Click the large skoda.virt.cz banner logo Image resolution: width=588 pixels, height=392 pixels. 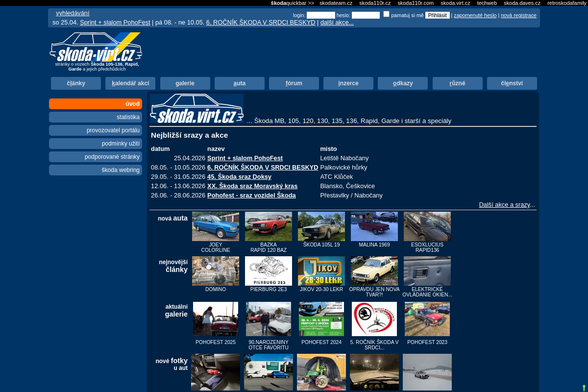click(196, 109)
